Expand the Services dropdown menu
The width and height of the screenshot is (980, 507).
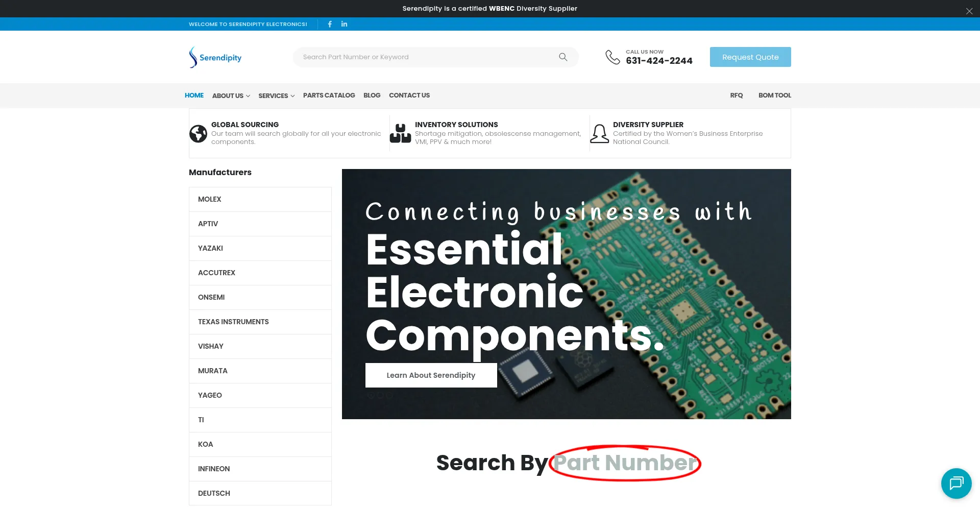click(276, 96)
